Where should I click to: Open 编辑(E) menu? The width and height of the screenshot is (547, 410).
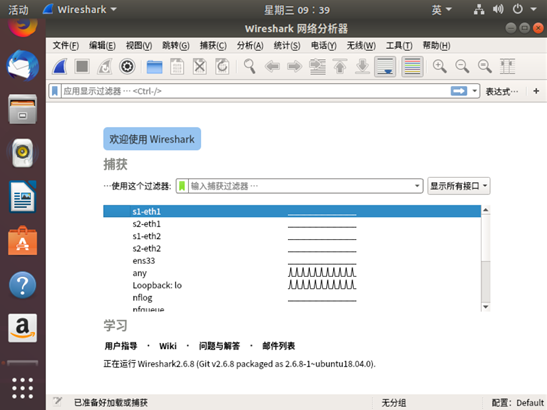click(x=102, y=45)
